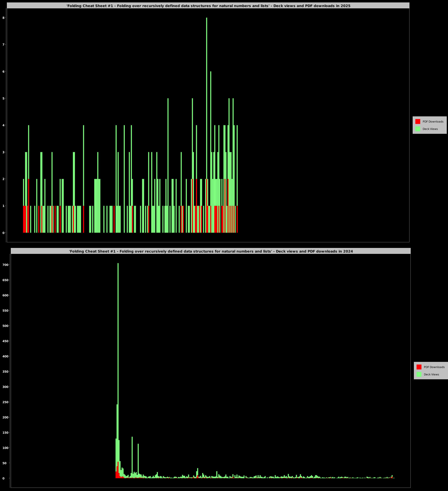The width and height of the screenshot is (448, 491).
Task: Click the 2024 chart title bar
Action: click(211, 251)
